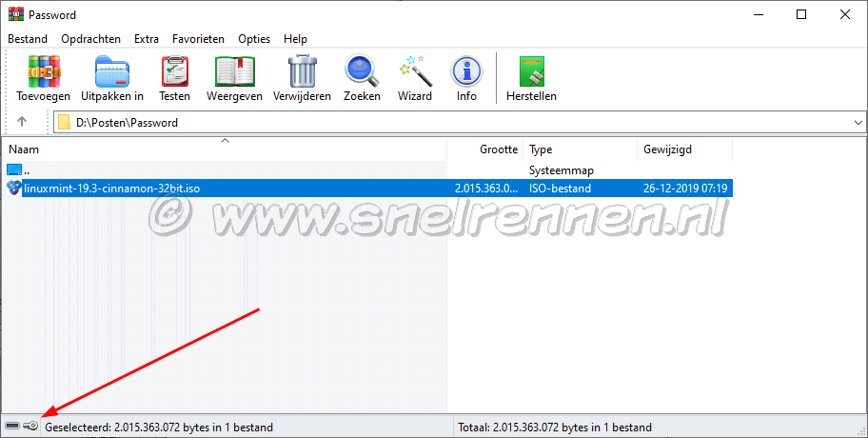Viewport: 868px width, 438px height.
Task: Maximize the Password window
Action: (x=801, y=15)
